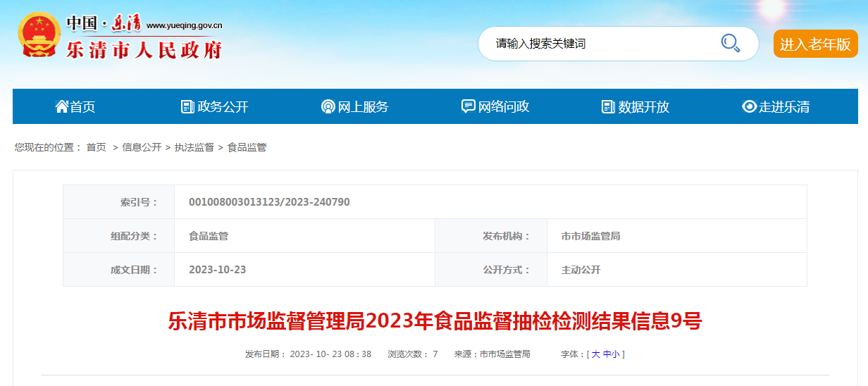Click the 发布机构 label cell
Viewport: 868px width, 386px height.
pyautogui.click(x=491, y=236)
